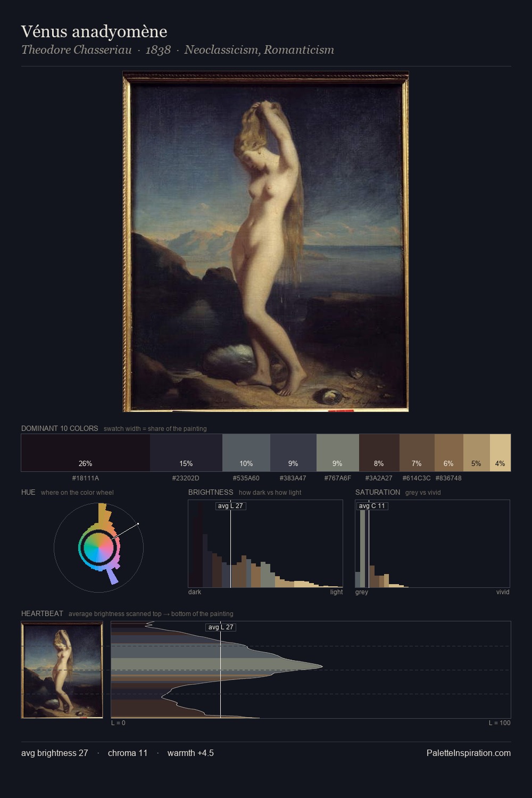
Task: Click the 8% swatch colored #3A2A27
Action: point(379,453)
